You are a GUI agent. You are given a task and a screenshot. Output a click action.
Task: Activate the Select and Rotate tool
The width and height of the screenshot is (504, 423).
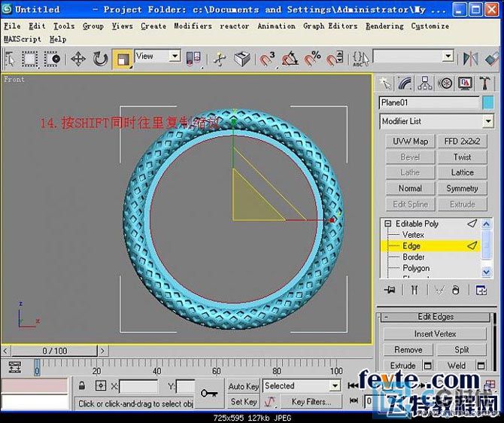pos(100,59)
